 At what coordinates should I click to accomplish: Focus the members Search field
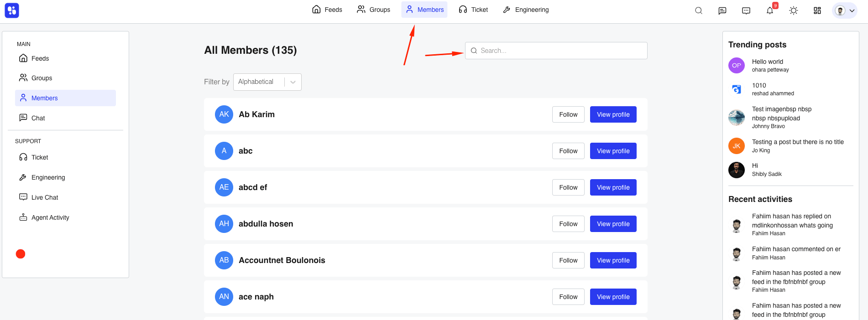(556, 51)
